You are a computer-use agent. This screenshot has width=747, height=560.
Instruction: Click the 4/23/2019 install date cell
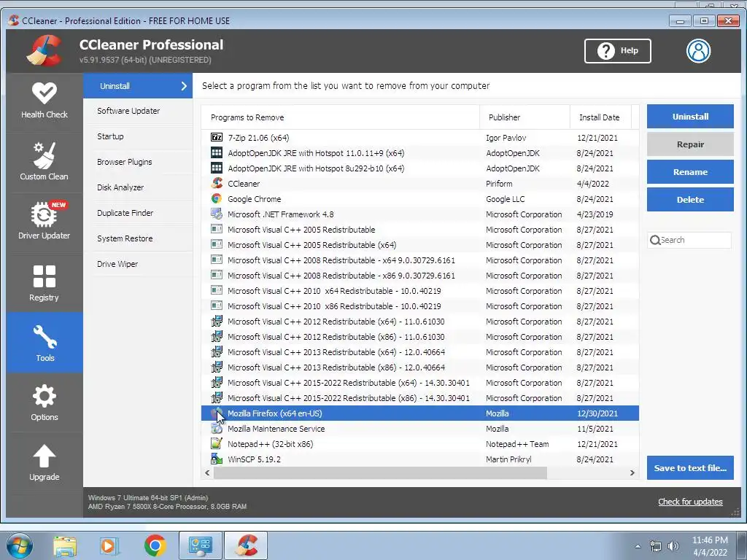[595, 214]
